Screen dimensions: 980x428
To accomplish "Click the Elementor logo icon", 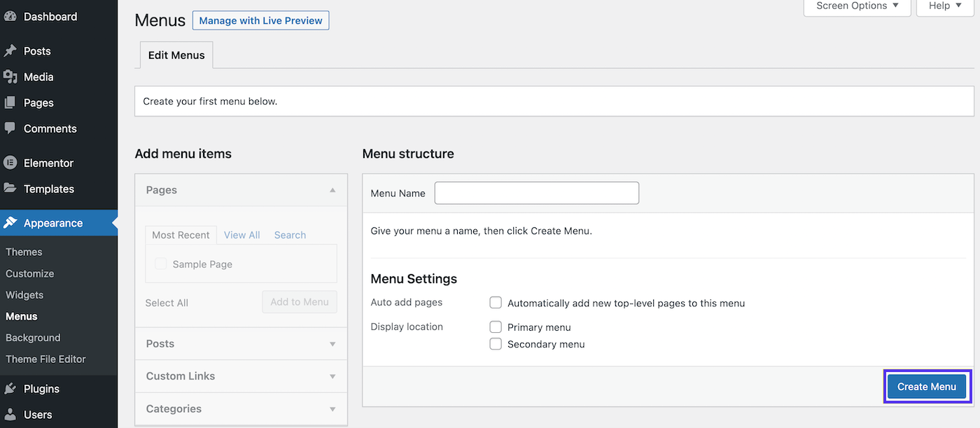I will tap(10, 163).
